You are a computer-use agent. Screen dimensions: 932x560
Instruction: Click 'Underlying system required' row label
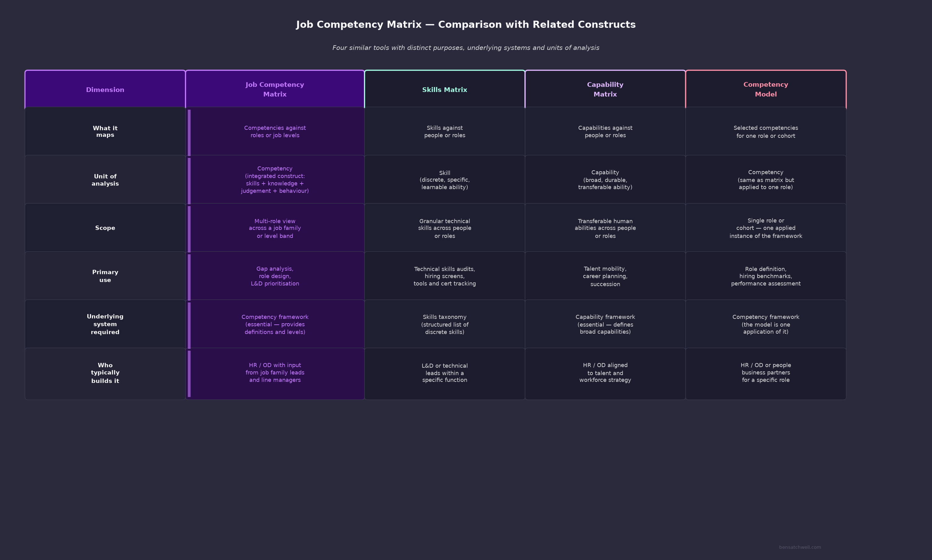coord(105,324)
